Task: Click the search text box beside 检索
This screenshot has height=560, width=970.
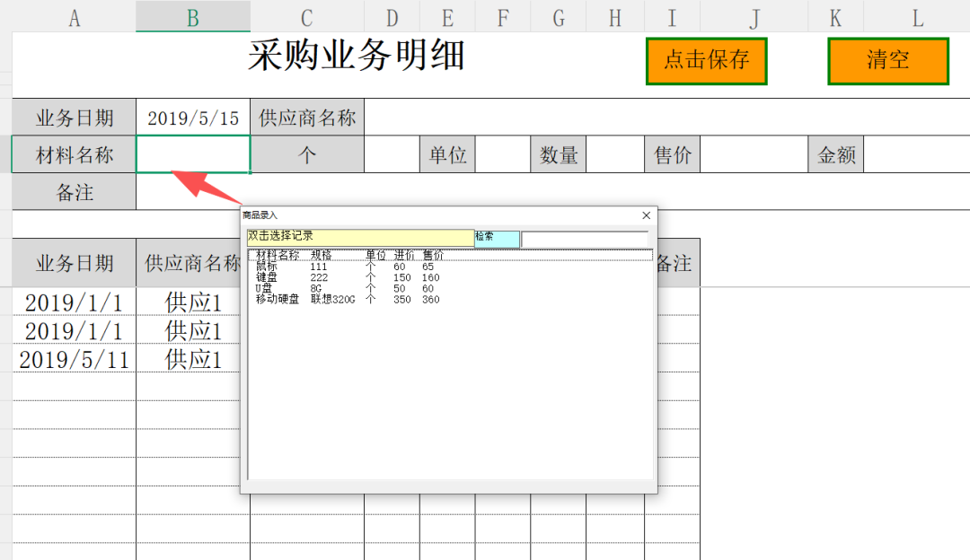Action: coord(584,237)
